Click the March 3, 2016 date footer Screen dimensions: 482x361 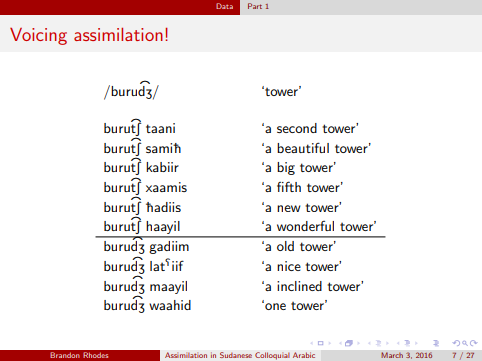pos(407,355)
